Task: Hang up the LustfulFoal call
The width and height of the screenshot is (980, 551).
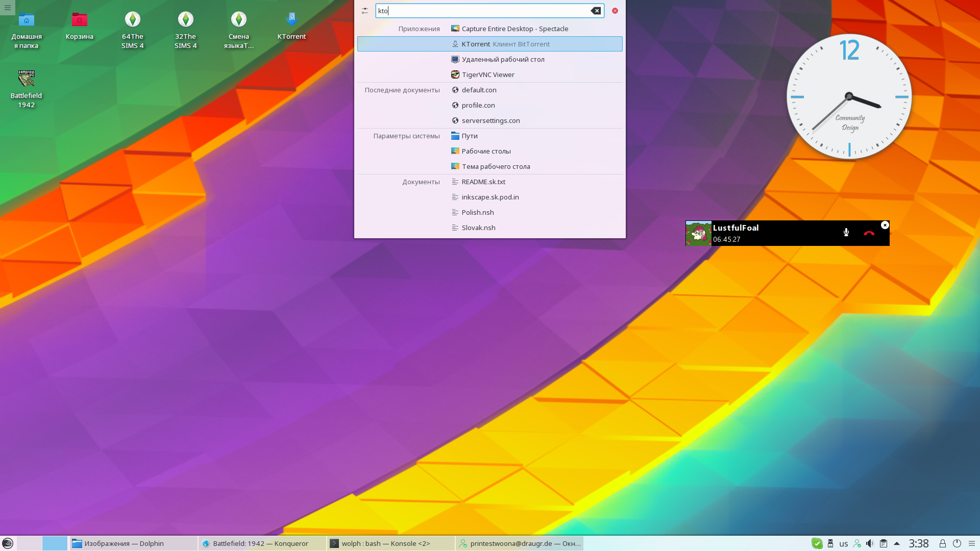Action: [x=869, y=233]
